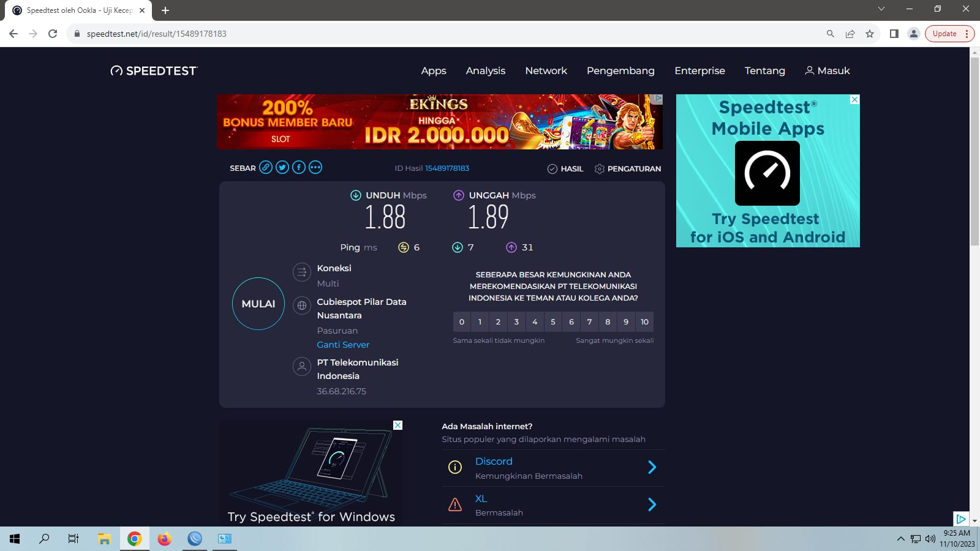This screenshot has width=980, height=551.
Task: Share this page from the address bar
Action: pyautogui.click(x=850, y=34)
